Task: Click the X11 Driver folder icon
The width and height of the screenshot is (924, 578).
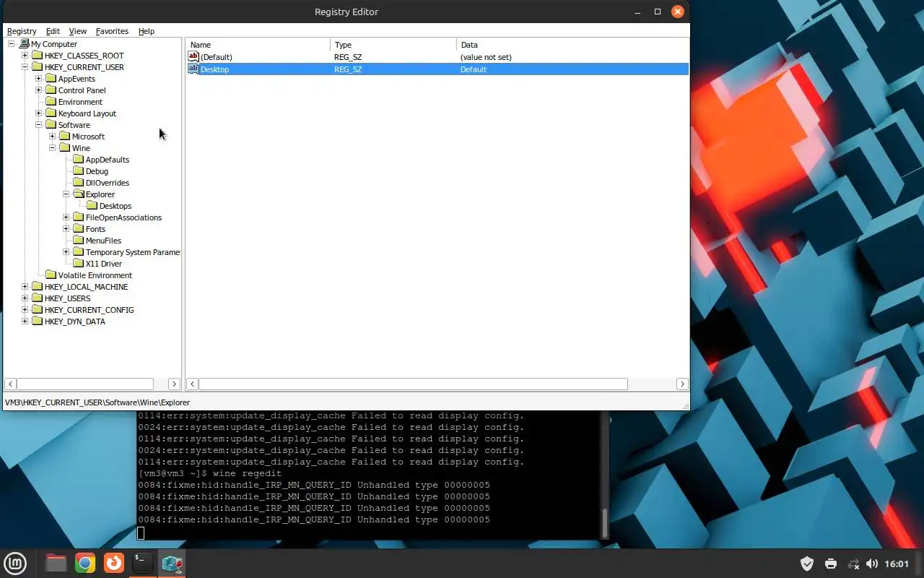Action: 79,264
